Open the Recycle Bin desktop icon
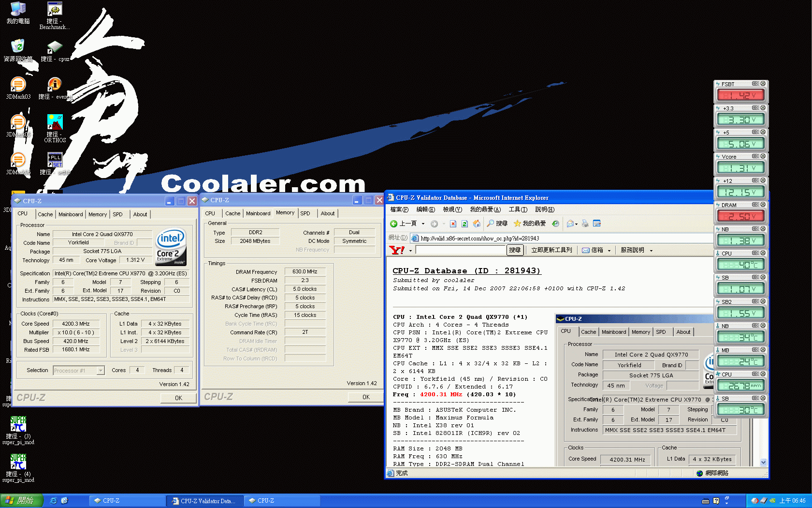Screen dimensions: 812x508 tap(18, 50)
